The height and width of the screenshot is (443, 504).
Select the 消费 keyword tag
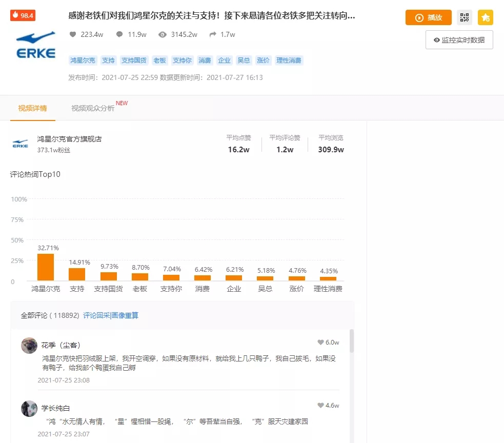pyautogui.click(x=205, y=61)
